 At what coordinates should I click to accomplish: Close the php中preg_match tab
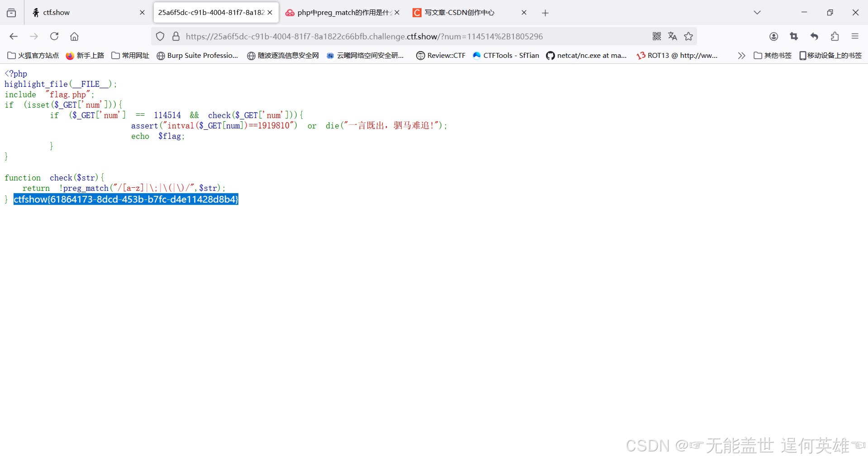(397, 13)
